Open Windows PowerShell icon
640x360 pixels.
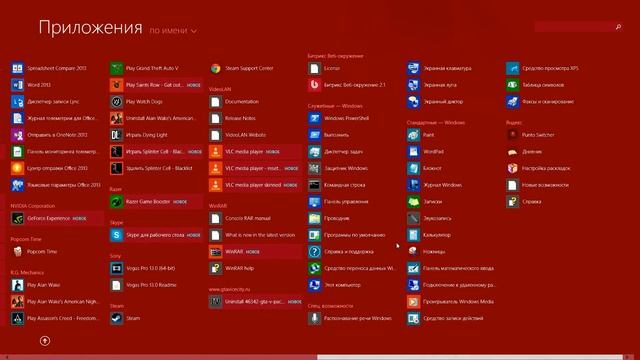coord(315,118)
